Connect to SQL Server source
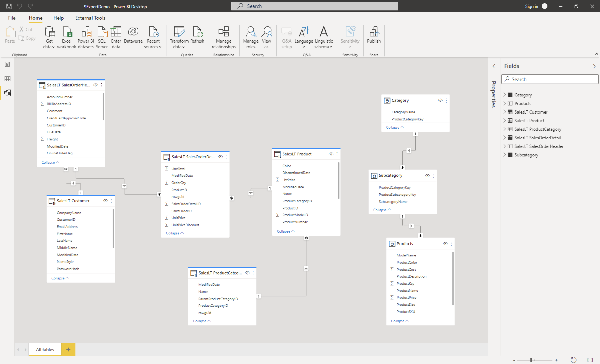This screenshot has height=364, width=600. pos(102,37)
